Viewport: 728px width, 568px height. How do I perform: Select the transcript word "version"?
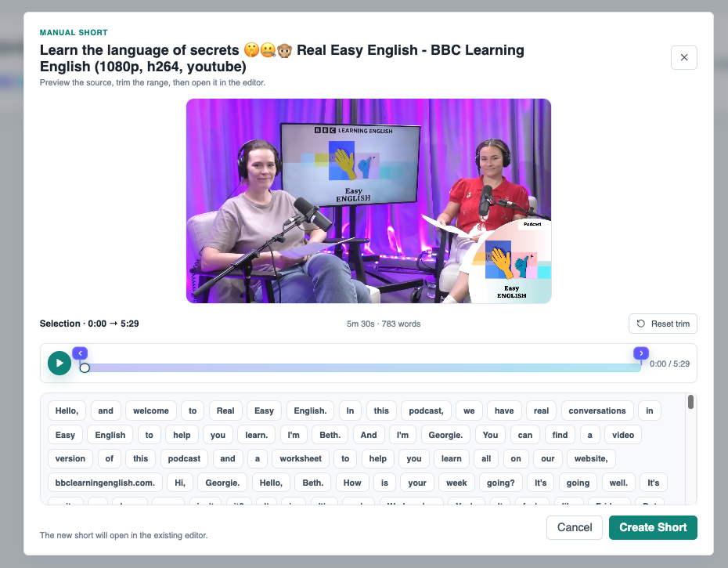point(70,459)
